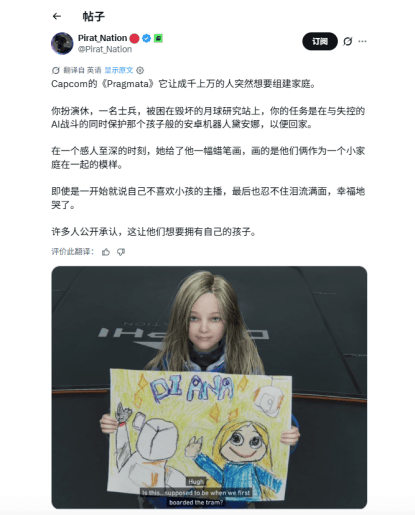Go back using the left arrow
The width and height of the screenshot is (415, 515).
(57, 16)
